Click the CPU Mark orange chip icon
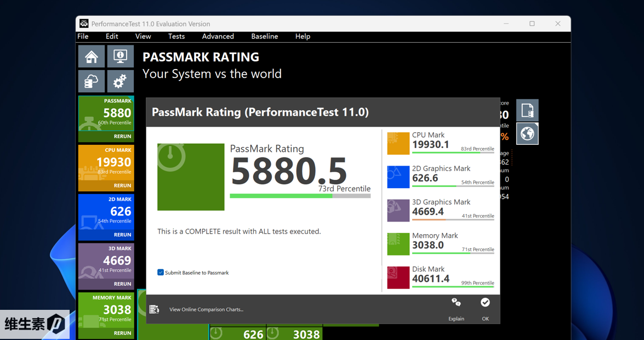Screen dimensions: 644x340 (398, 144)
